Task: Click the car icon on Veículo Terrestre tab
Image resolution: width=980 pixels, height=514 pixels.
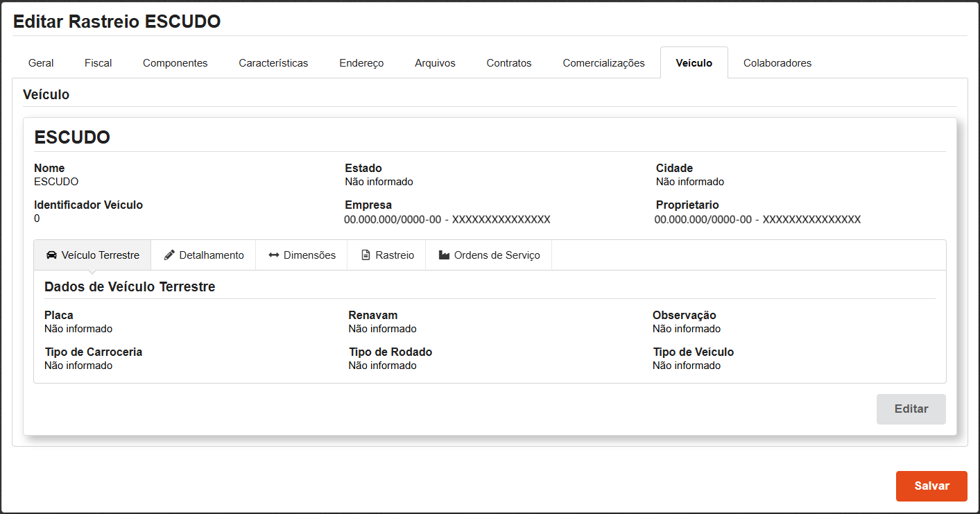Action: pos(51,255)
